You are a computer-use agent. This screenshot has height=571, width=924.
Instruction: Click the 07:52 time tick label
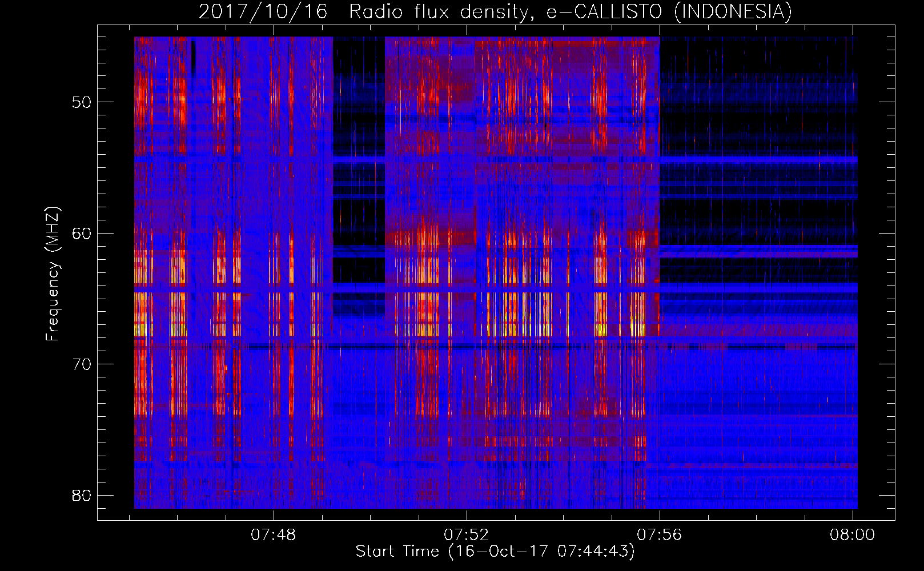[467, 534]
